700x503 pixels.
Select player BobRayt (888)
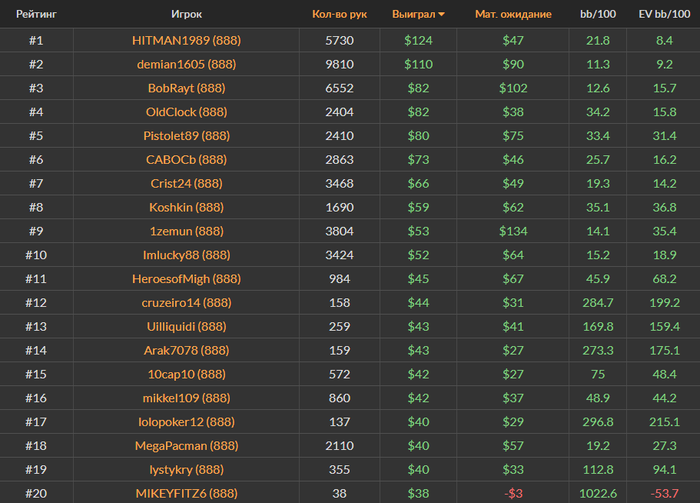(x=186, y=88)
